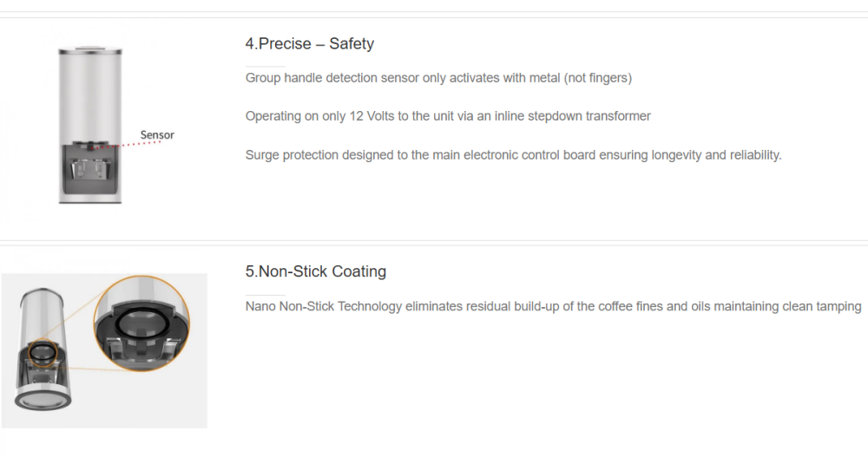
Task: Click the "Sensor" label beside the tamper
Action: click(157, 135)
